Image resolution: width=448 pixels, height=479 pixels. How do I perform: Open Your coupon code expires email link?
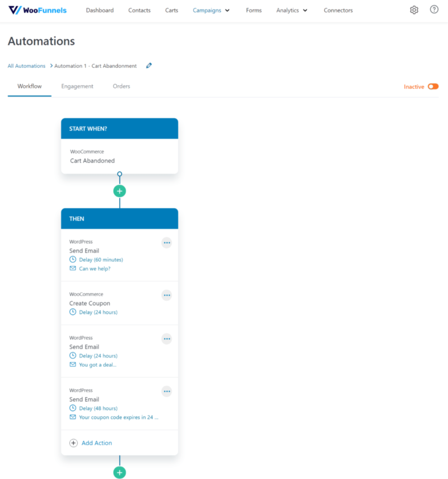click(x=119, y=417)
